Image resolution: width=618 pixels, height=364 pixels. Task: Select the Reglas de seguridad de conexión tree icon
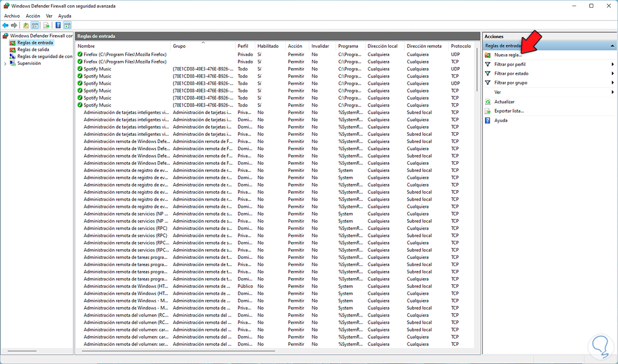point(13,57)
